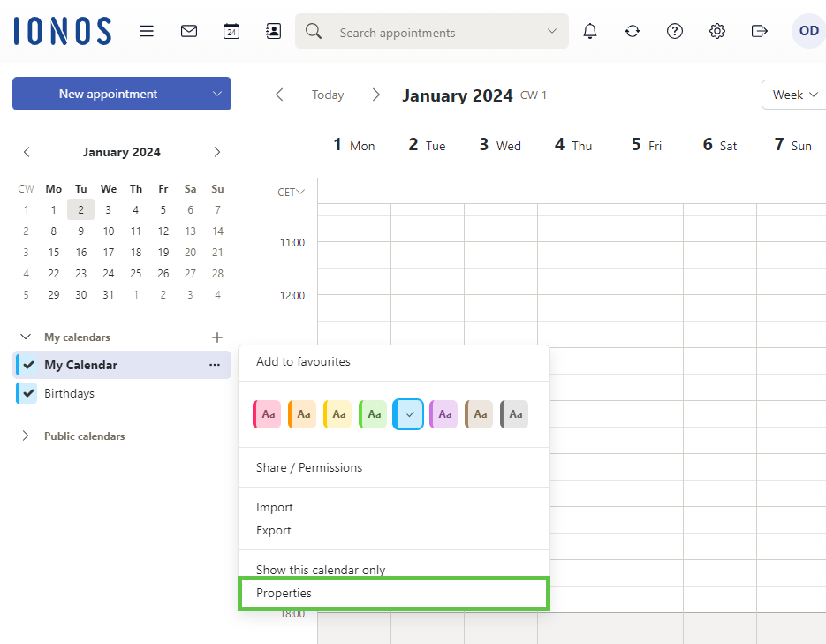Click the 4 Thu day header

tap(573, 145)
